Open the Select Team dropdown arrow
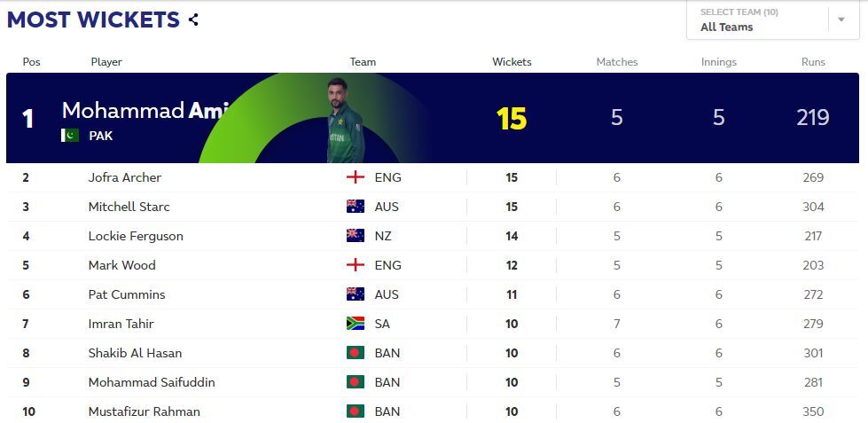This screenshot has width=868, height=423. click(x=841, y=20)
